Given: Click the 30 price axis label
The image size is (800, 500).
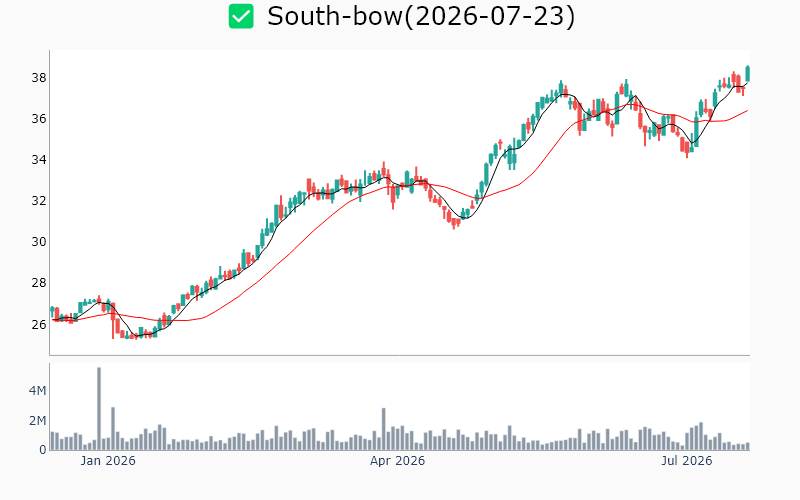Looking at the screenshot, I should (x=39, y=241).
